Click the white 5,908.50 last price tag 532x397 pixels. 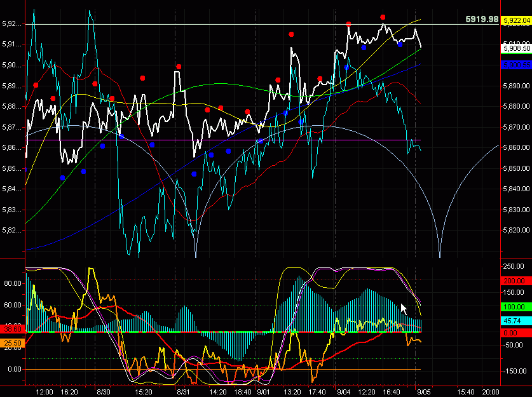pyautogui.click(x=516, y=48)
